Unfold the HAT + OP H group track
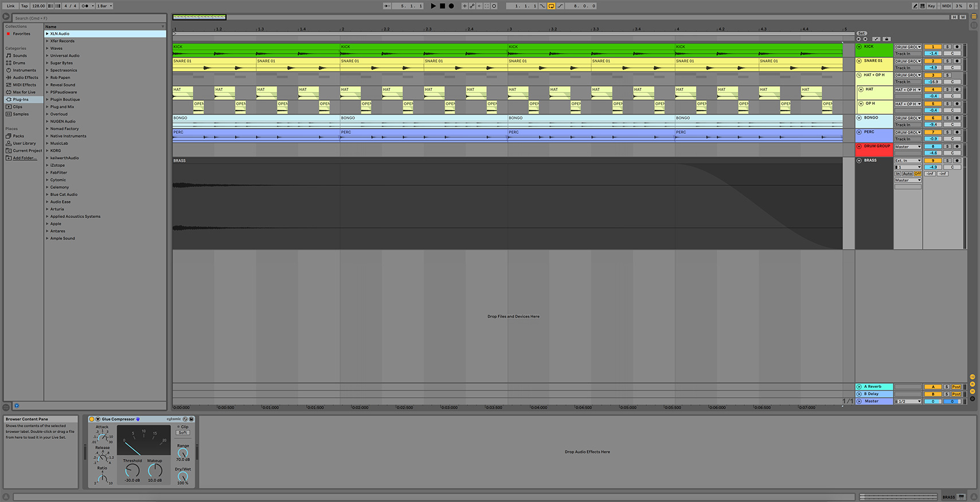980x502 pixels. (x=859, y=75)
